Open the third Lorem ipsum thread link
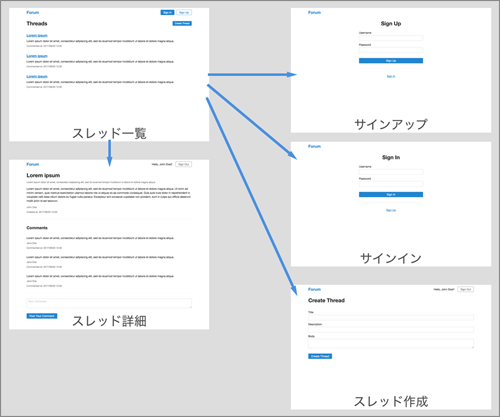 37,76
